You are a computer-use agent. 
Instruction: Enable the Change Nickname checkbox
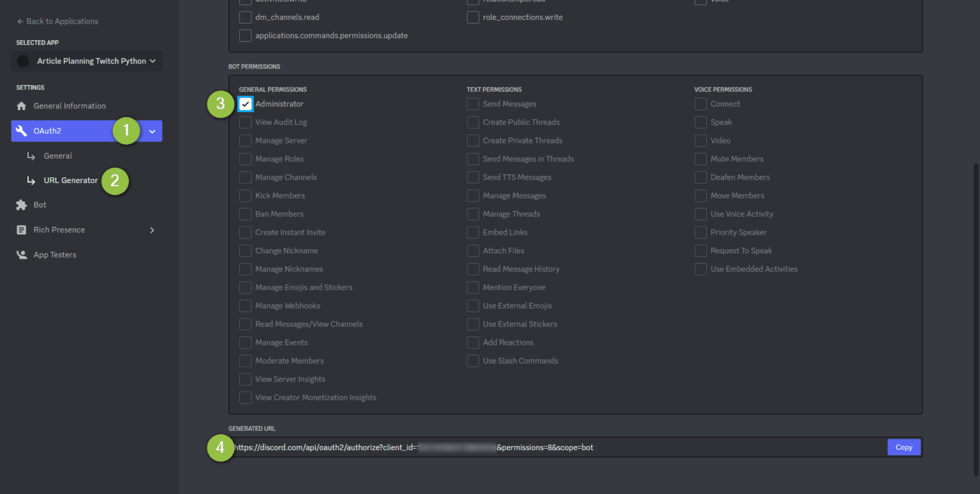click(x=246, y=251)
